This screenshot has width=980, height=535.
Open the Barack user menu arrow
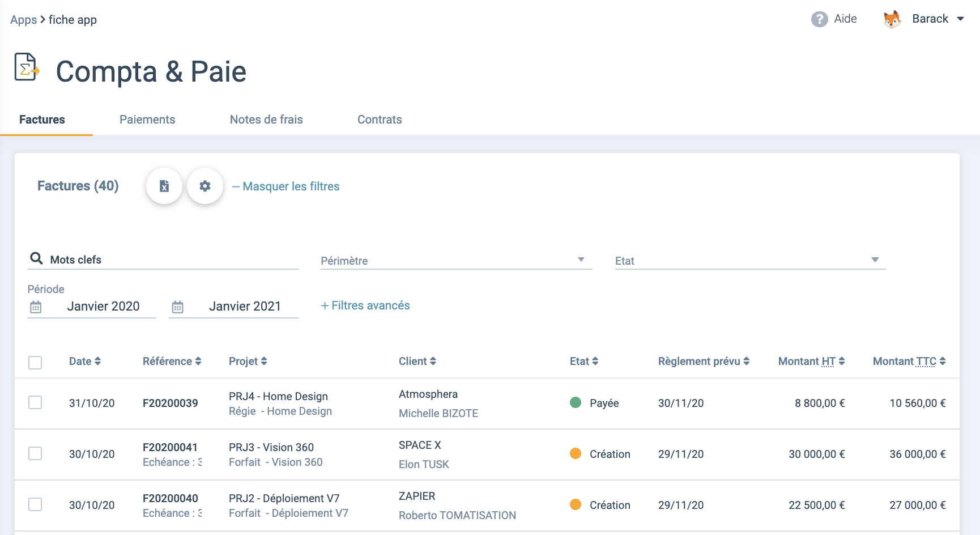(961, 19)
